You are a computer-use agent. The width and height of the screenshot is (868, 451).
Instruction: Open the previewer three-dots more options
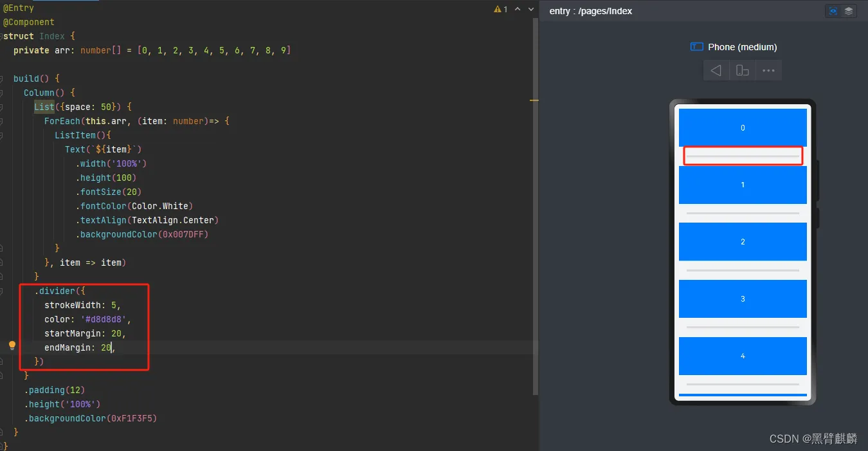[768, 70]
